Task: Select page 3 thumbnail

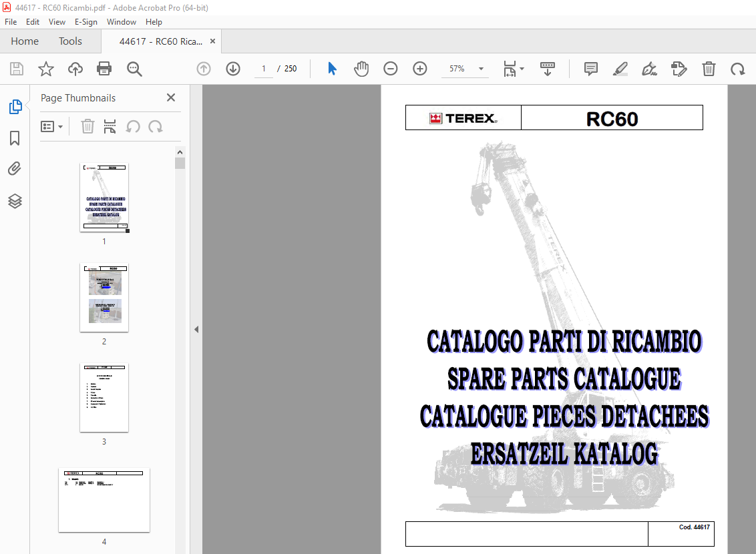Action: click(104, 398)
